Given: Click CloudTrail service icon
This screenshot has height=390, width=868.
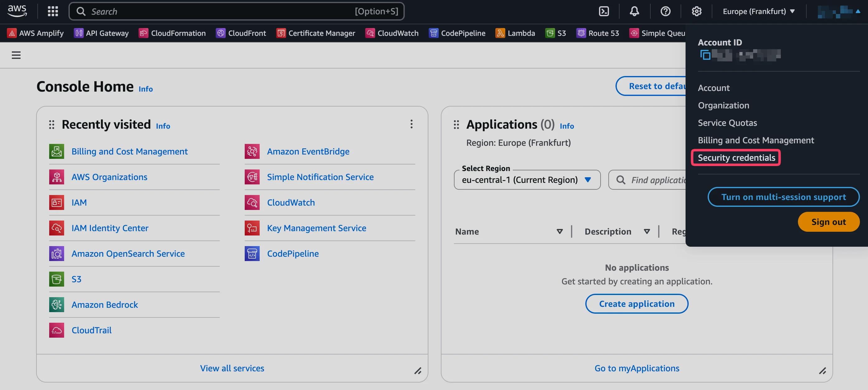Looking at the screenshot, I should point(57,330).
